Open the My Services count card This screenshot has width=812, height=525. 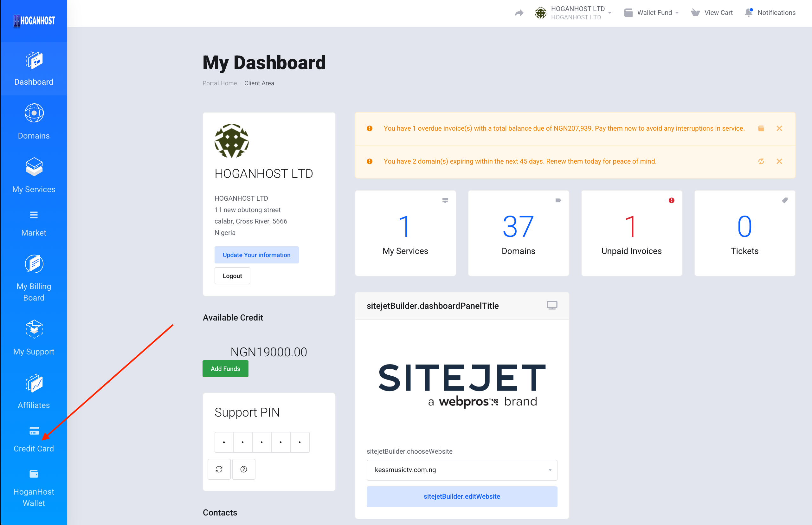pos(405,233)
